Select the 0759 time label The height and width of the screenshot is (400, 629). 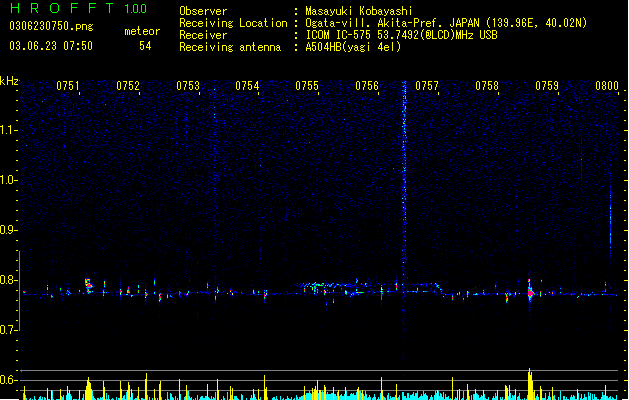tap(547, 86)
